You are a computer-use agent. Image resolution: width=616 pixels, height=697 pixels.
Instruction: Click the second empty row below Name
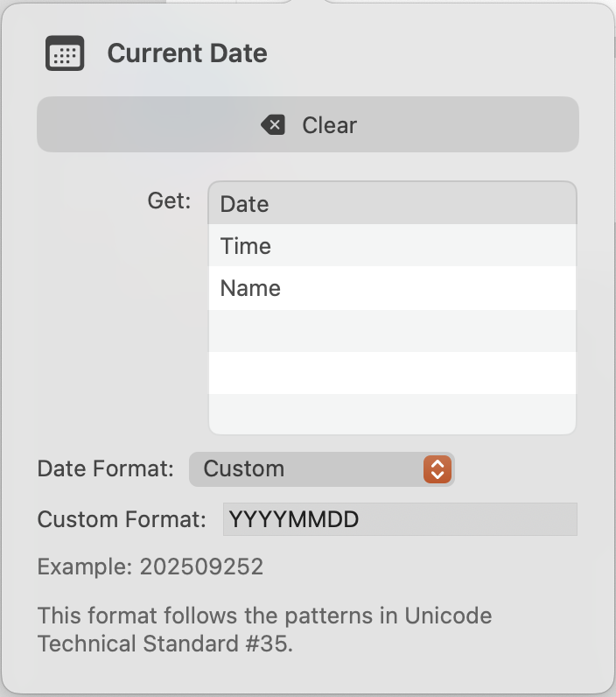click(x=392, y=373)
